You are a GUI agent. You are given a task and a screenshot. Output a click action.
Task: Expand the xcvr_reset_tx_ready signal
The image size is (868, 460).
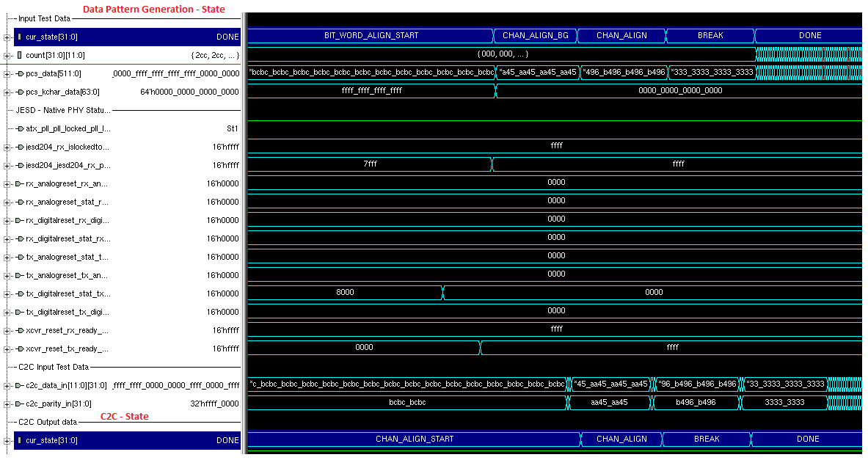(x=7, y=349)
